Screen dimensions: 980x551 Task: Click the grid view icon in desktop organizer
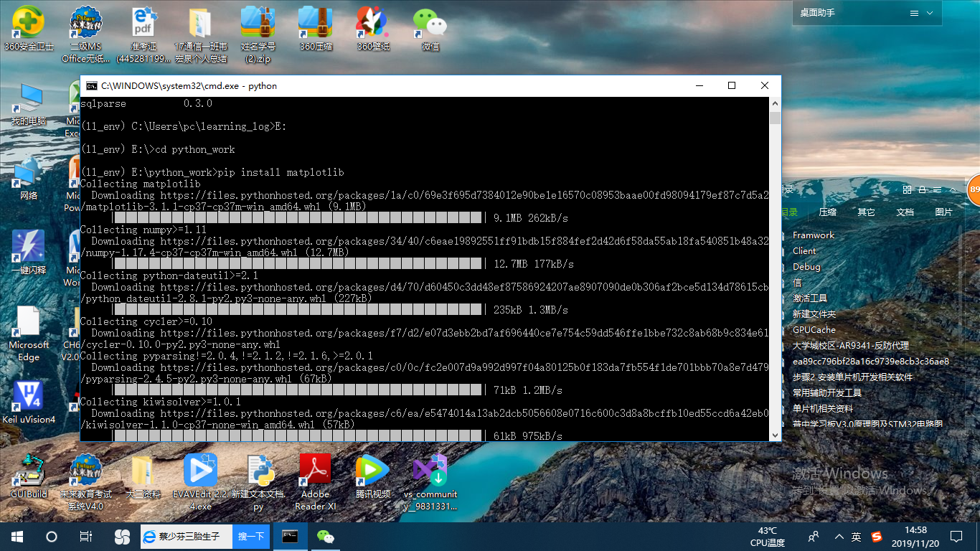point(907,189)
